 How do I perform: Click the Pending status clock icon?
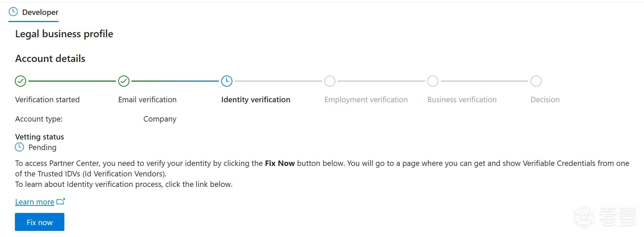tap(20, 147)
